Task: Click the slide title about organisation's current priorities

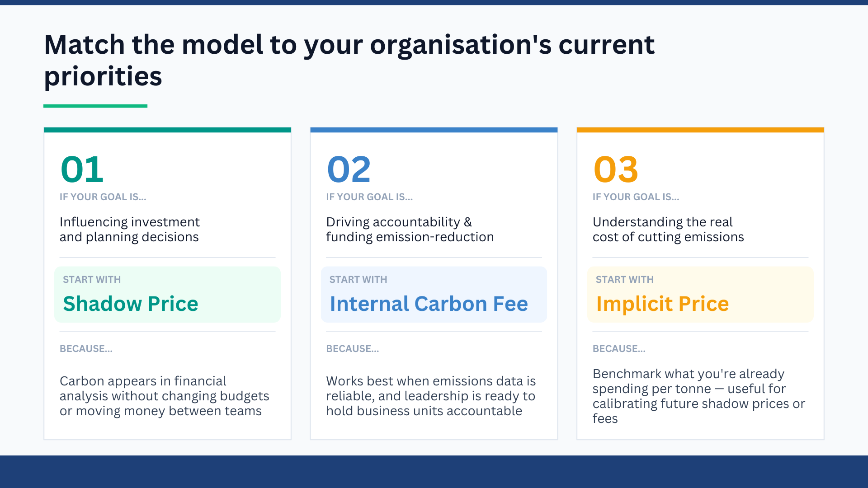Action: 349,60
